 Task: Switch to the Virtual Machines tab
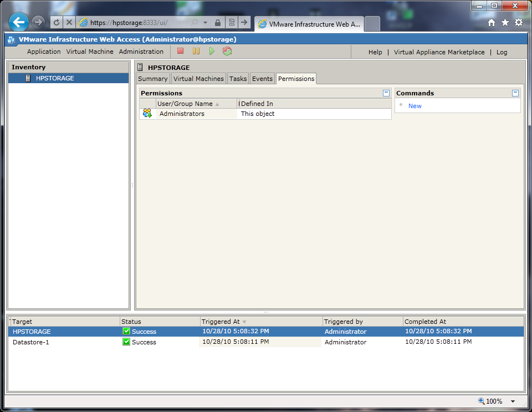click(x=198, y=79)
